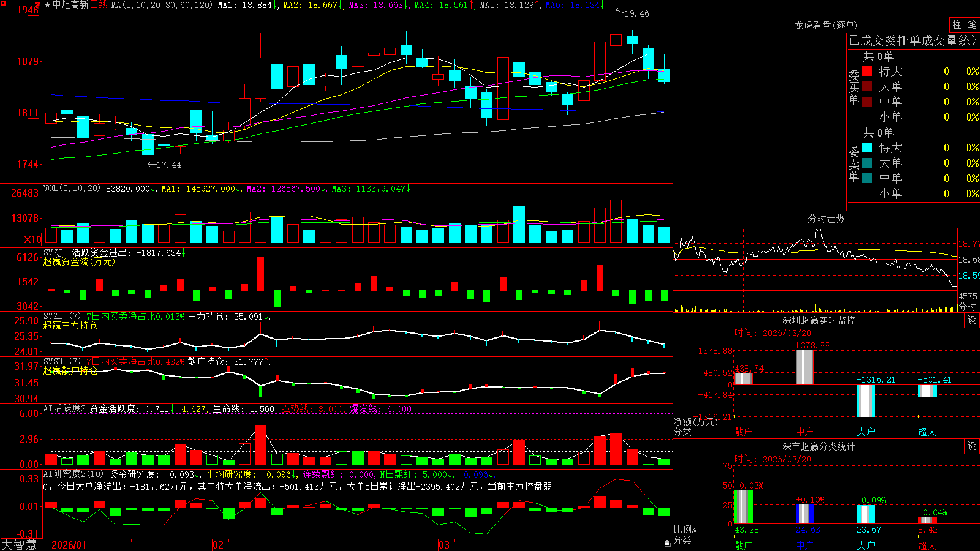980x551 pixels.
Task: Click the 2026/01 date marker on timeline
Action: click(x=69, y=545)
